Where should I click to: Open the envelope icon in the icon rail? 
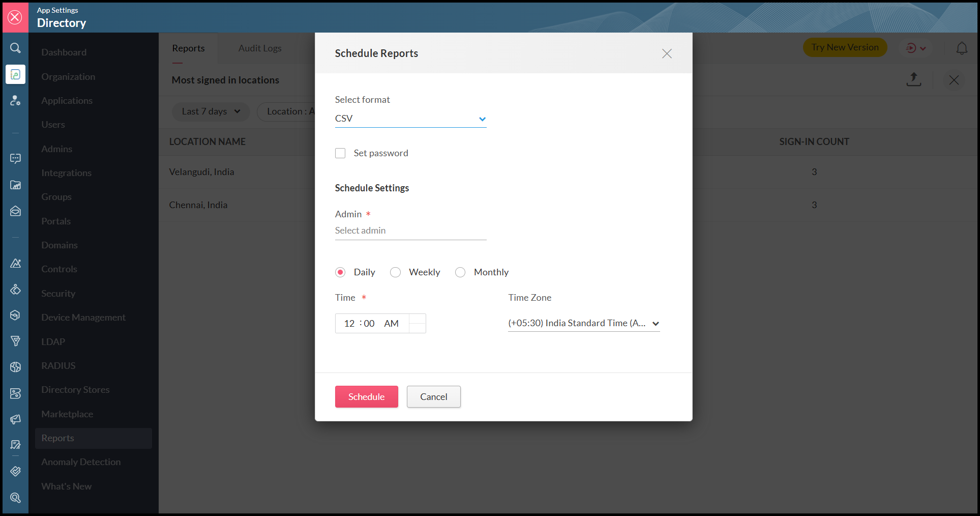coord(16,211)
